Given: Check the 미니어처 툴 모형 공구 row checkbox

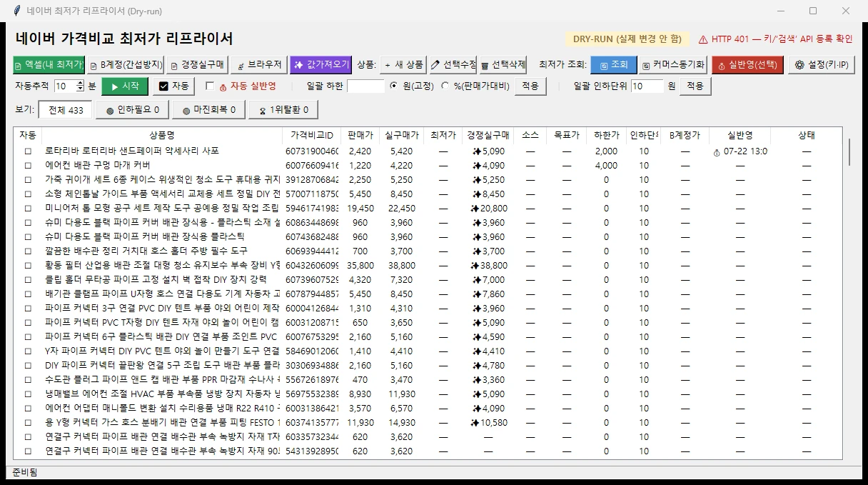Looking at the screenshot, I should pos(29,209).
